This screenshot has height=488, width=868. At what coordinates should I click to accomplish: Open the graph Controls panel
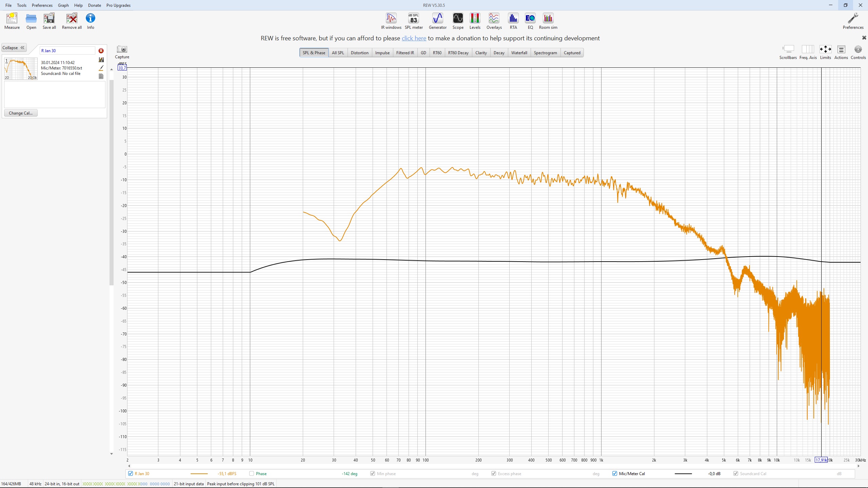[x=858, y=52]
